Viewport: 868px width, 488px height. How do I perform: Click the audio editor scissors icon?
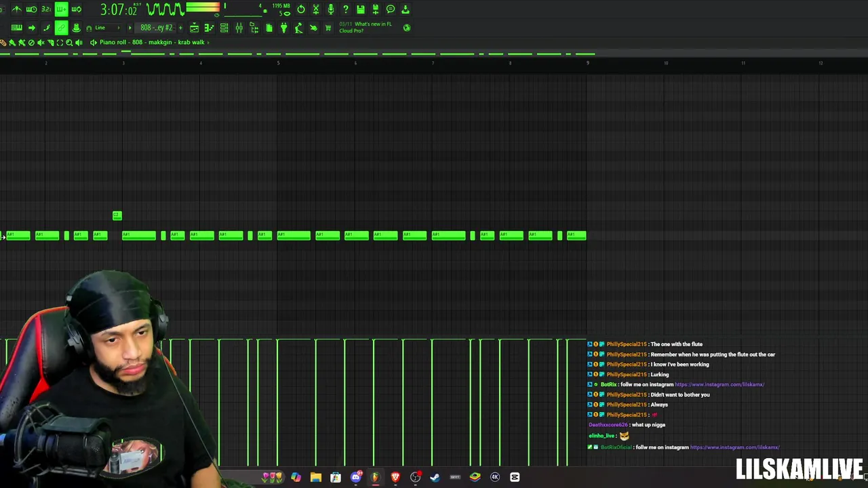point(316,9)
